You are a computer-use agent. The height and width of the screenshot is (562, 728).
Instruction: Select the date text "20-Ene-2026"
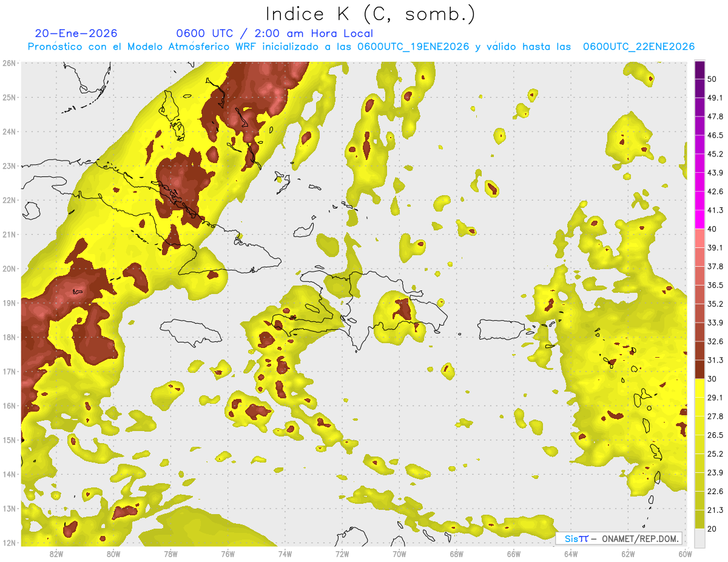coord(76,33)
